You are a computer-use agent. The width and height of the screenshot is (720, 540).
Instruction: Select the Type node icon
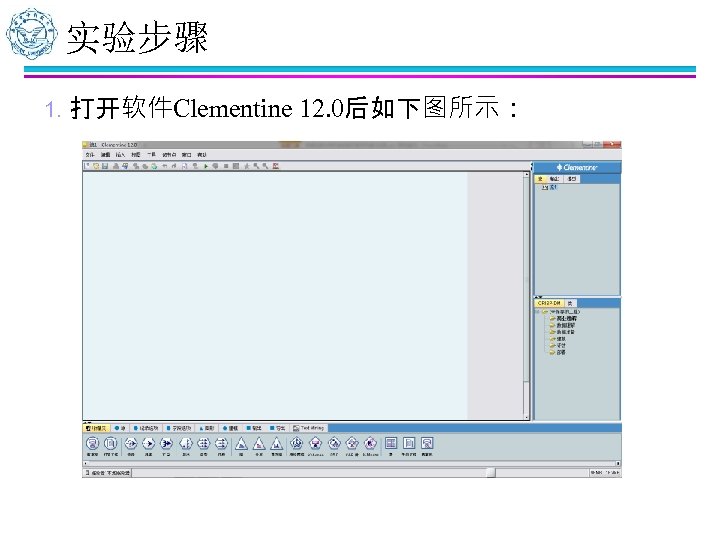point(203,444)
